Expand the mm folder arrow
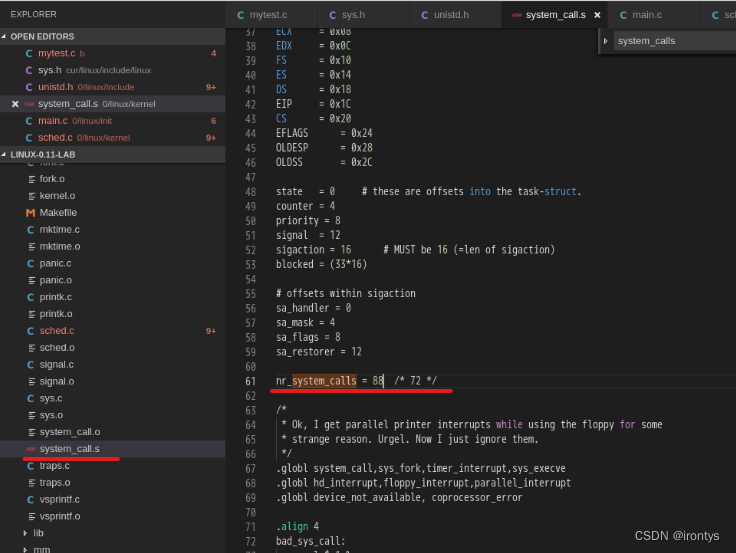Viewport: 736px width, 553px height. point(25,549)
